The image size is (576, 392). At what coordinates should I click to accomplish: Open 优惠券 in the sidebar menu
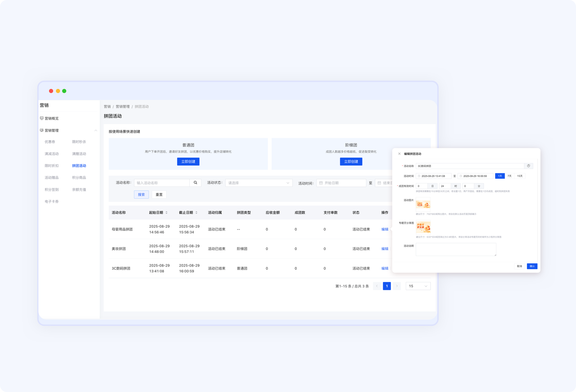click(50, 142)
